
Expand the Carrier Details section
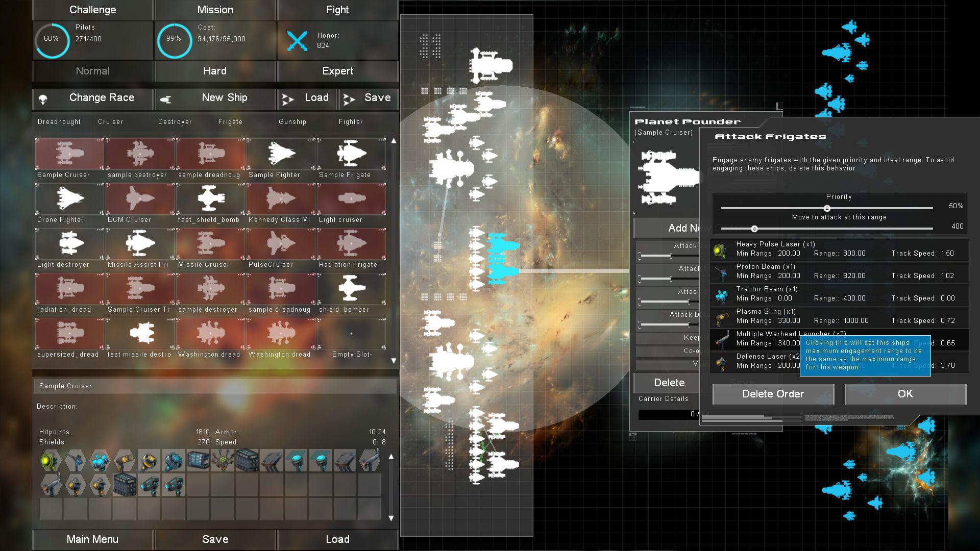(664, 398)
